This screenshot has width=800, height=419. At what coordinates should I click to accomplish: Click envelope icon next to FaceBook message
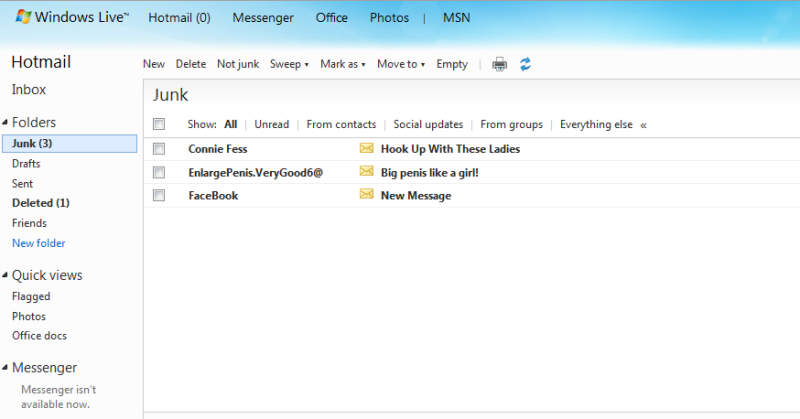coord(366,195)
